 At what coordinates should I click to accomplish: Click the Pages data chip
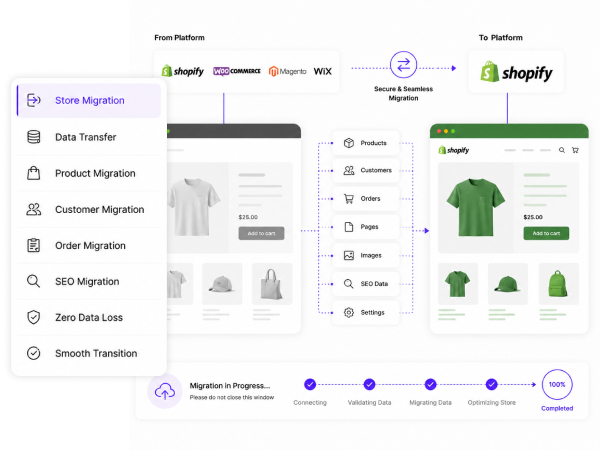[366, 227]
